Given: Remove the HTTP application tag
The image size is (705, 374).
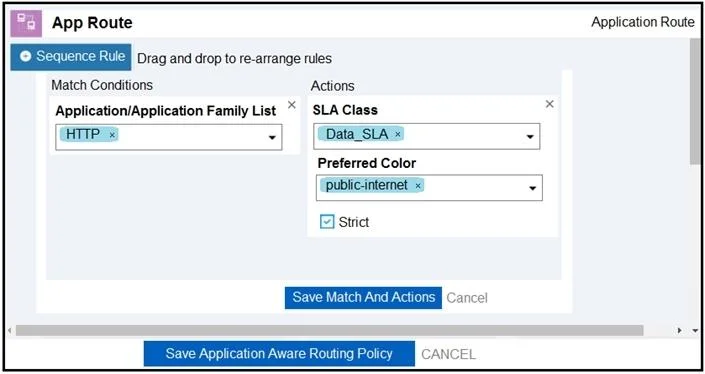Looking at the screenshot, I should click(112, 135).
